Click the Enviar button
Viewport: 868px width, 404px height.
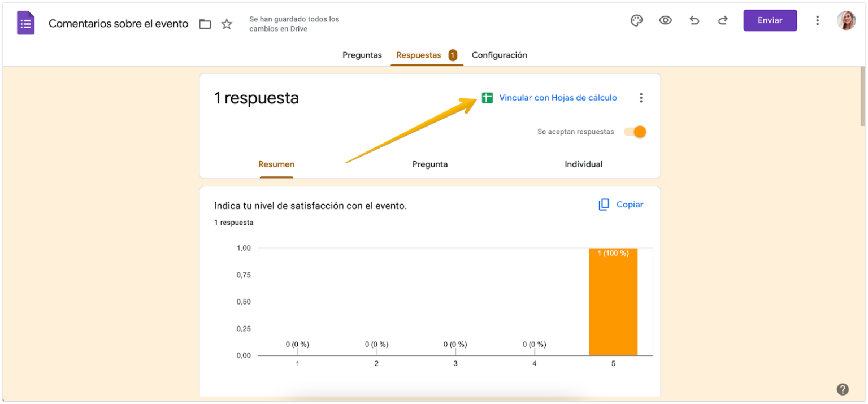coord(770,20)
